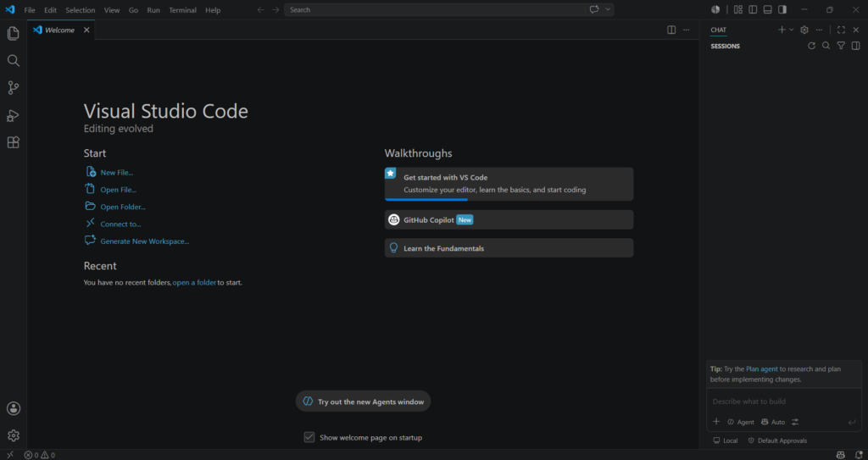Select the Welcome editor tab
Image resolution: width=868 pixels, height=460 pixels.
coord(60,30)
